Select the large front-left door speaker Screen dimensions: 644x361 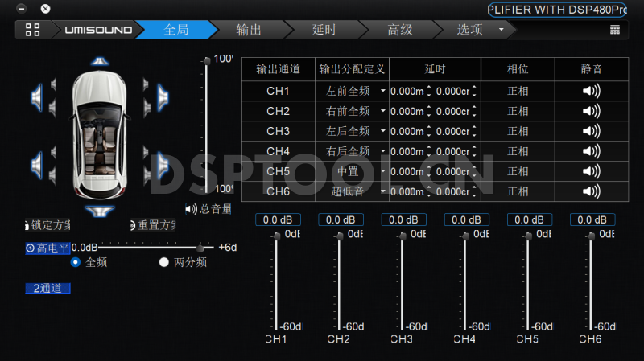37,97
